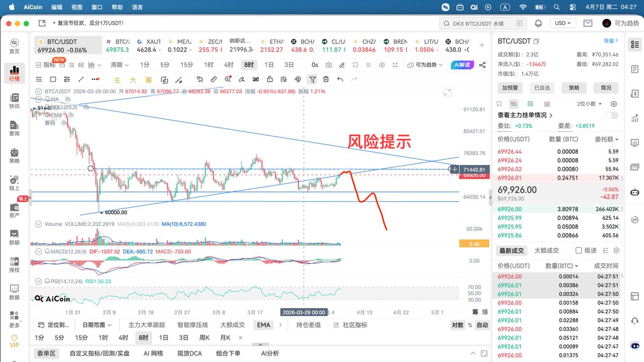Add a new symbol tab with the plus icon

pyautogui.click(x=482, y=45)
